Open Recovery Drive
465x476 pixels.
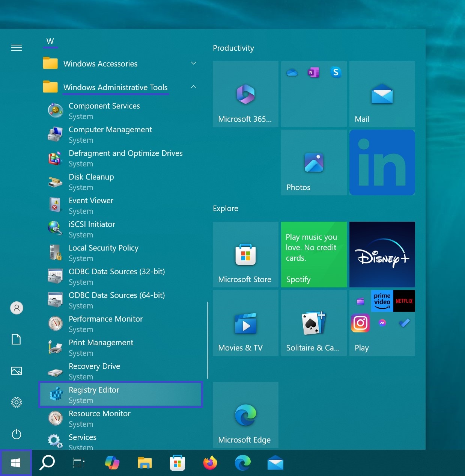coord(120,372)
